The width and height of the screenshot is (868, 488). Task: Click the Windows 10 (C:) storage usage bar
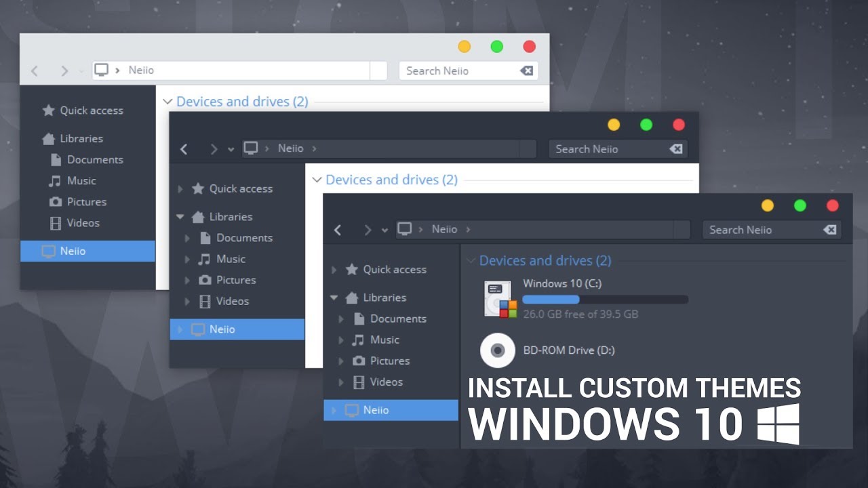606,300
